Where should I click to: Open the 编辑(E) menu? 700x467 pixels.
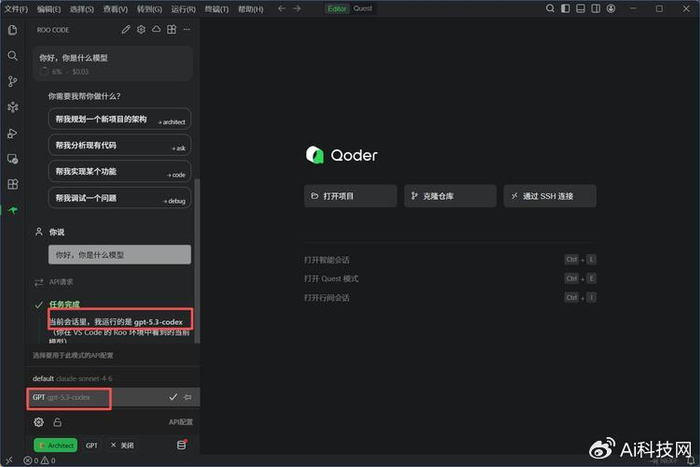(x=49, y=9)
